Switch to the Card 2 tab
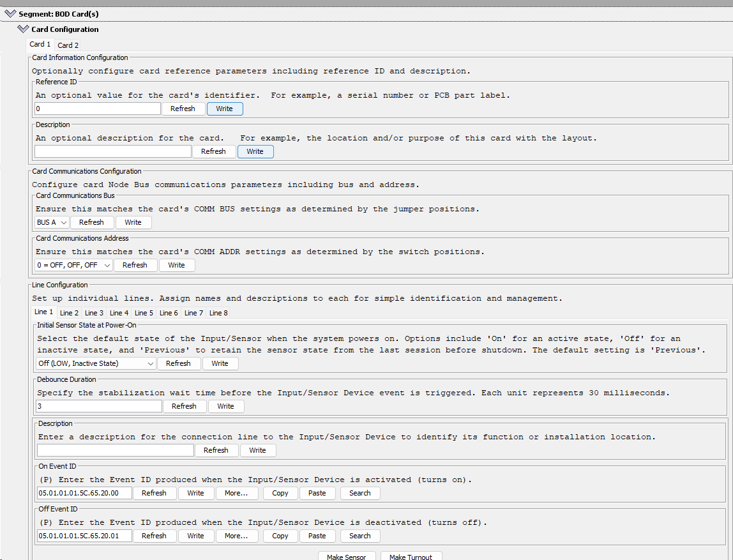Viewport: 733px width, 560px height. (x=68, y=45)
